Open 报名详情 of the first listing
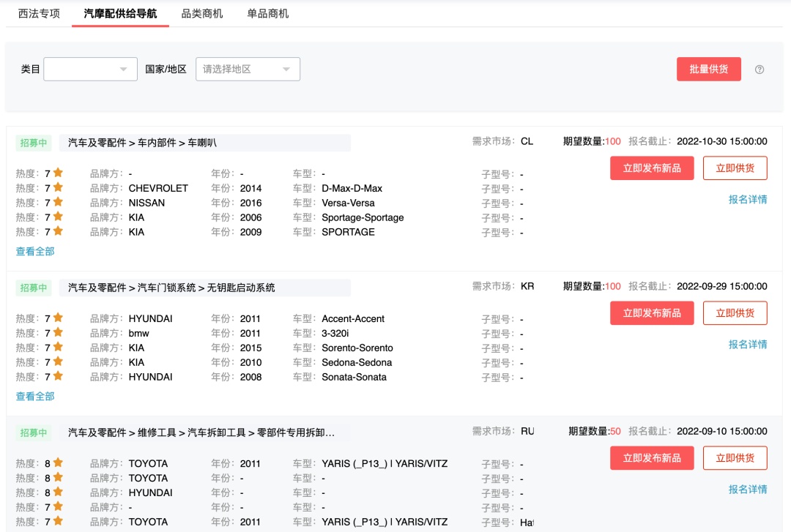791x532 pixels. pyautogui.click(x=747, y=199)
